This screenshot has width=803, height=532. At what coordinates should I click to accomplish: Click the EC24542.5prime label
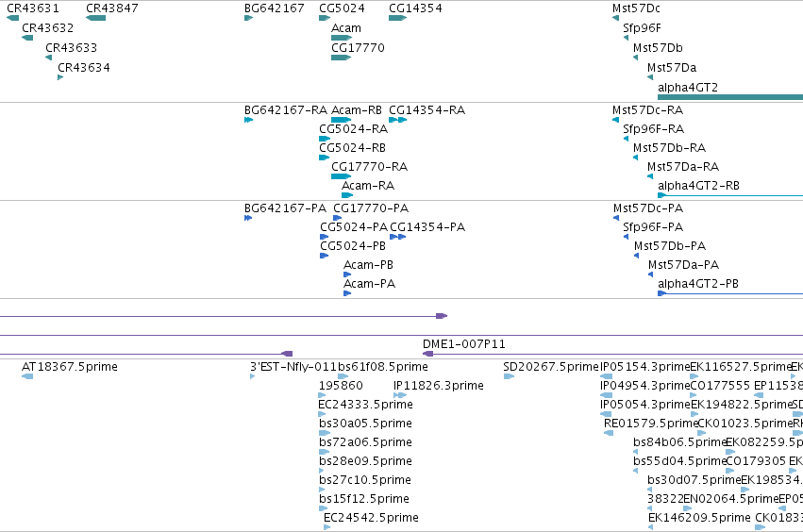pos(371,518)
